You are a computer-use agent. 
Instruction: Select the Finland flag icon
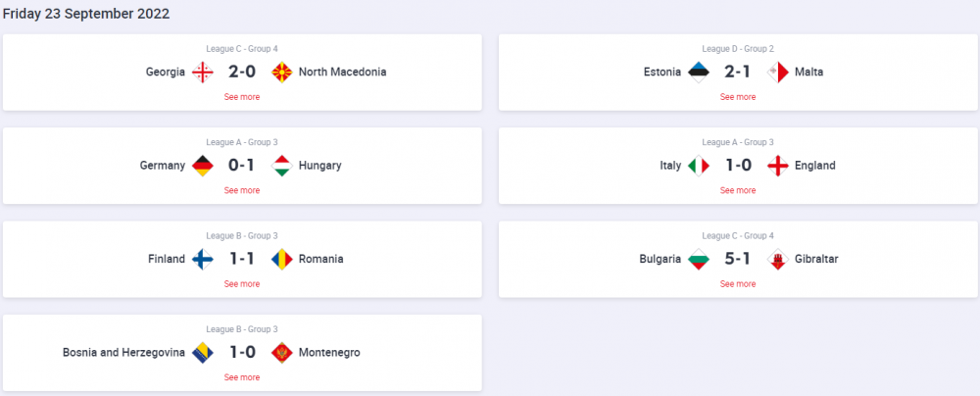(203, 259)
